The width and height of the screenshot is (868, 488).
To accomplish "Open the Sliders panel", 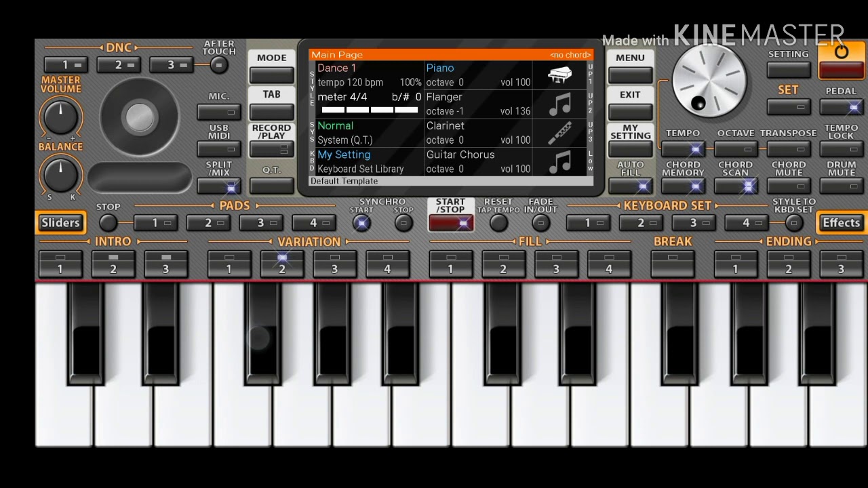I will point(60,222).
